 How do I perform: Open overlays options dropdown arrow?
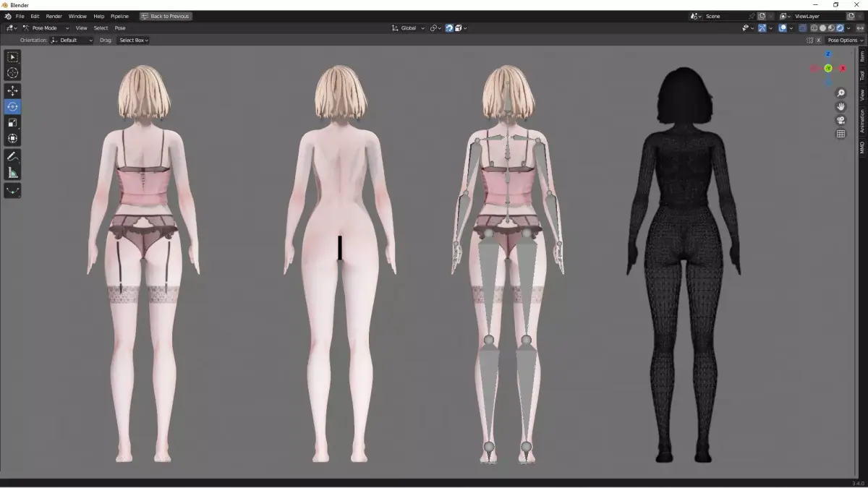point(791,28)
